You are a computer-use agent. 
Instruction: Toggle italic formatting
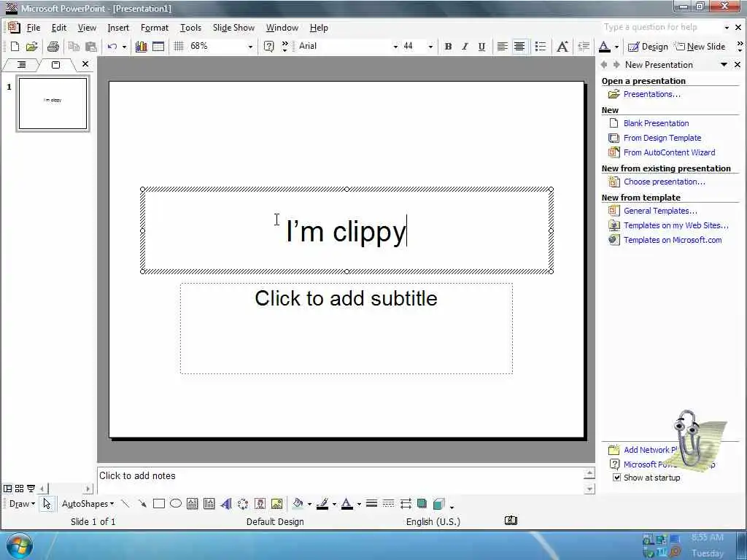(x=465, y=46)
